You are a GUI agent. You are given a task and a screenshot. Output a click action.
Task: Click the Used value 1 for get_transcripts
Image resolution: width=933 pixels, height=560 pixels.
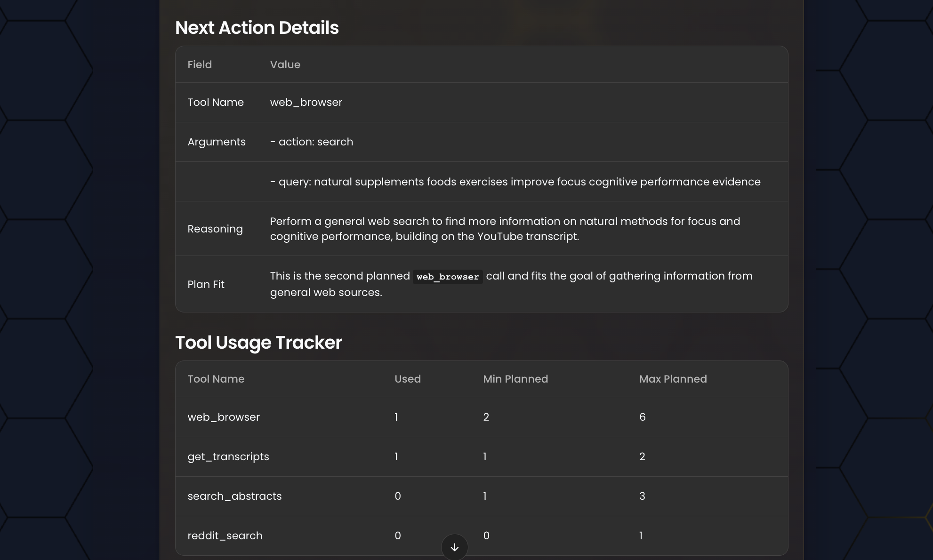coord(396,456)
